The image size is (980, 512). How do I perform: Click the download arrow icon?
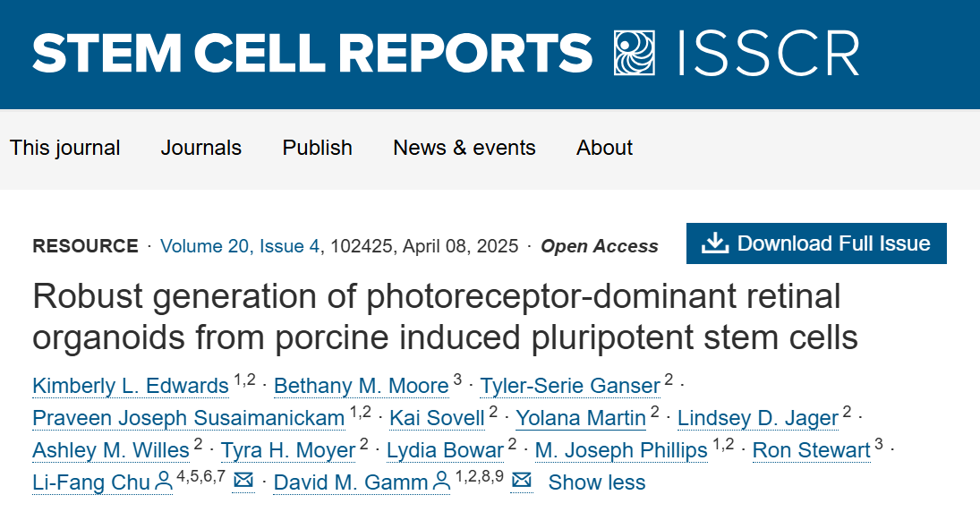[x=714, y=243]
